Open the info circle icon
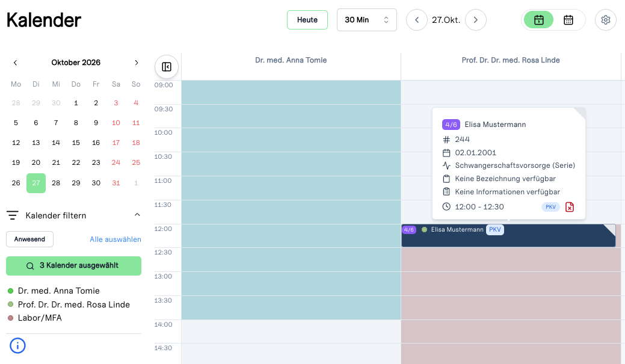This screenshot has width=625, height=364. pyautogui.click(x=17, y=345)
